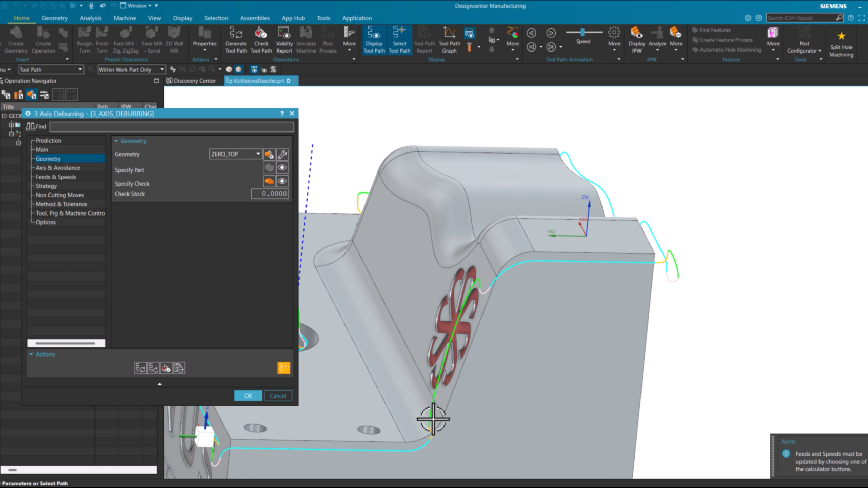Show Machining Method View in navigator
Image resolution: width=868 pixels, height=488 pixels.
44,95
